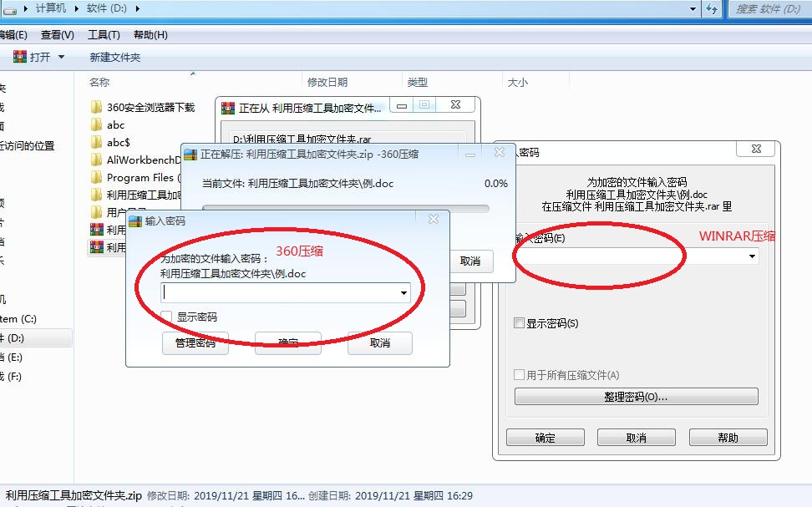Open the 360安全浏览器下载 folder icon

(96, 107)
